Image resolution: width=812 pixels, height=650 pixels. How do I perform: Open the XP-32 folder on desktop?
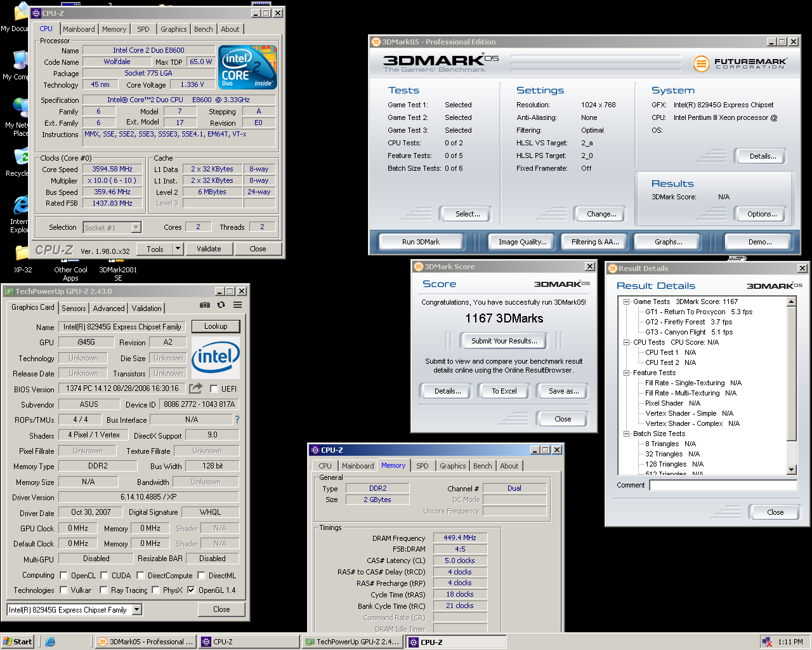pyautogui.click(x=23, y=260)
